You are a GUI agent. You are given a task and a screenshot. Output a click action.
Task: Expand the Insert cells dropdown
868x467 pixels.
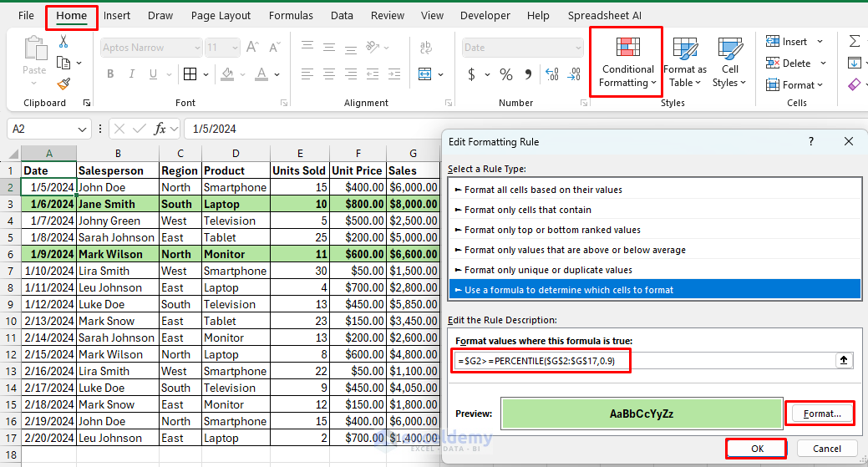pos(820,42)
